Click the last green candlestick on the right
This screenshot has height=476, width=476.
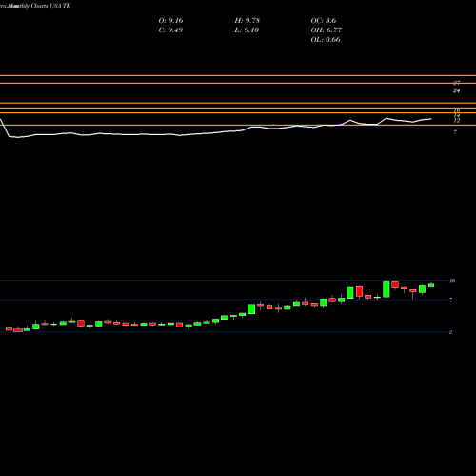pyautogui.click(x=431, y=285)
